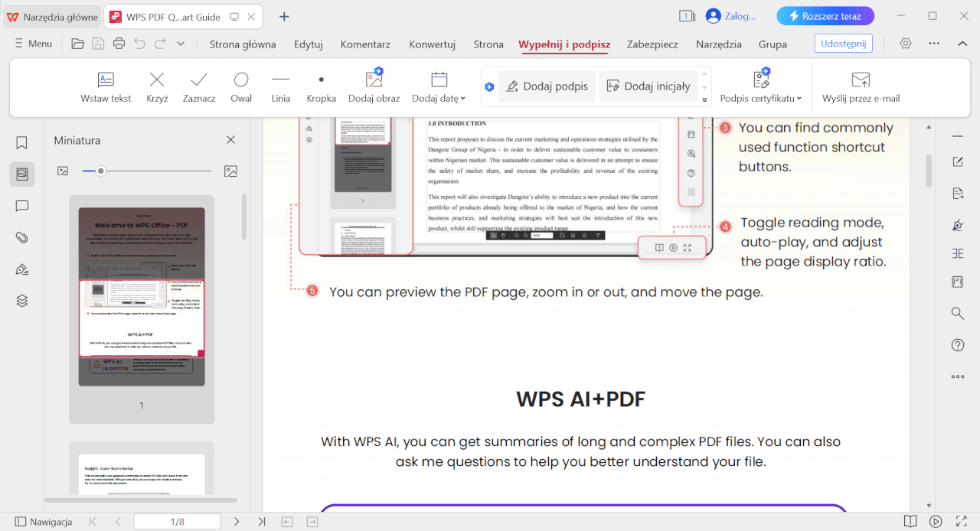Toggle reading mode book icon

point(910,522)
